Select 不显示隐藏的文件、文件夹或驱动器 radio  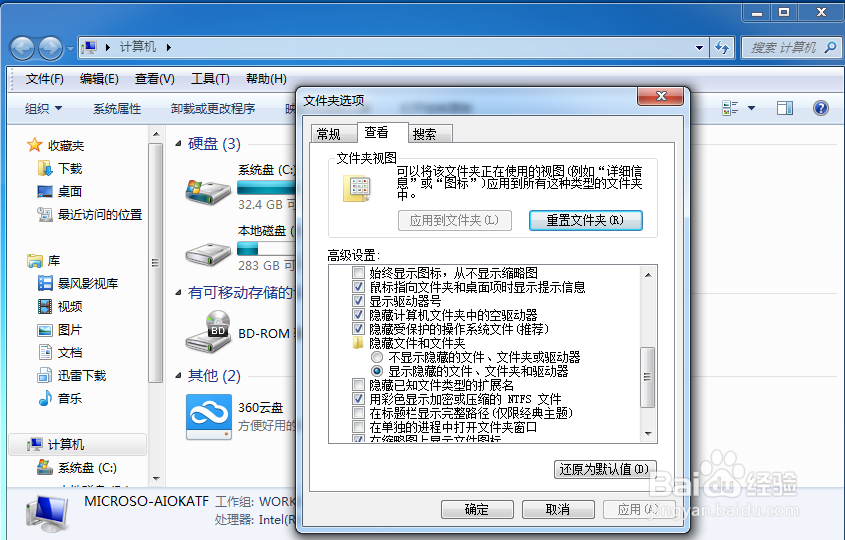377,357
